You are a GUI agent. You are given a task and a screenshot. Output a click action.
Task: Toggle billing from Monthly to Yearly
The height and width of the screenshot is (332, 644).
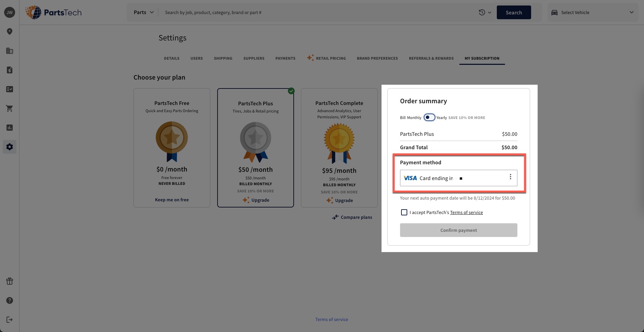[429, 117]
